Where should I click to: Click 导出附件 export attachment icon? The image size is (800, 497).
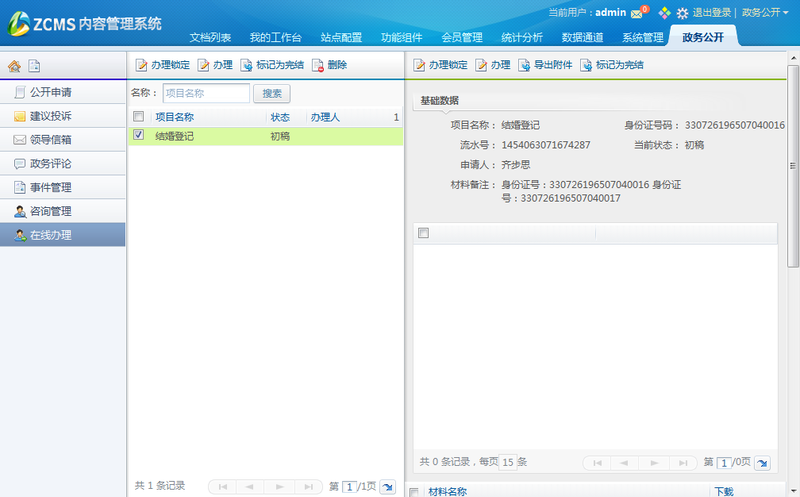click(x=523, y=65)
